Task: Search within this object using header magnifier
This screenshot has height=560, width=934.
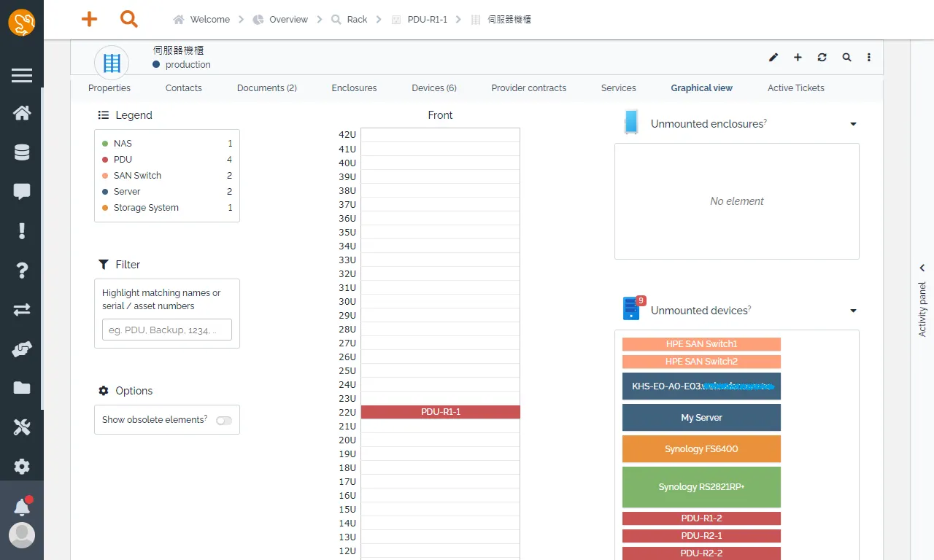Action: [x=846, y=58]
